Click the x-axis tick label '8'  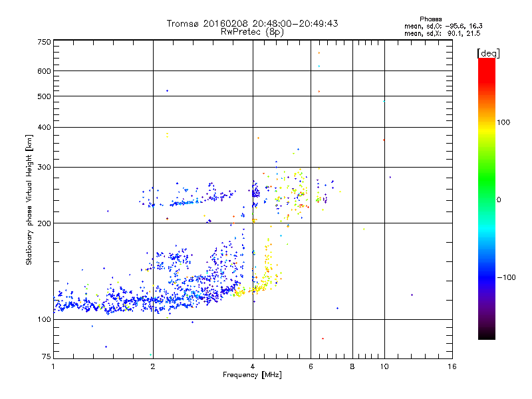coord(352,366)
